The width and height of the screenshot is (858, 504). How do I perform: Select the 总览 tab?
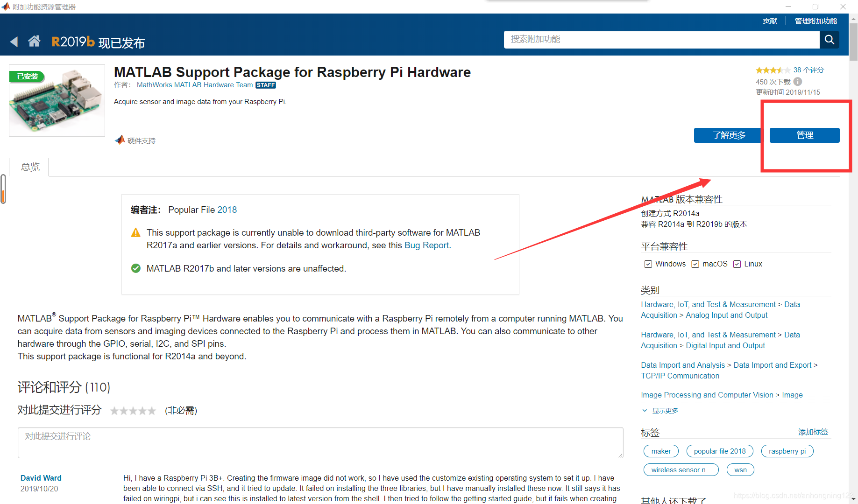(30, 167)
